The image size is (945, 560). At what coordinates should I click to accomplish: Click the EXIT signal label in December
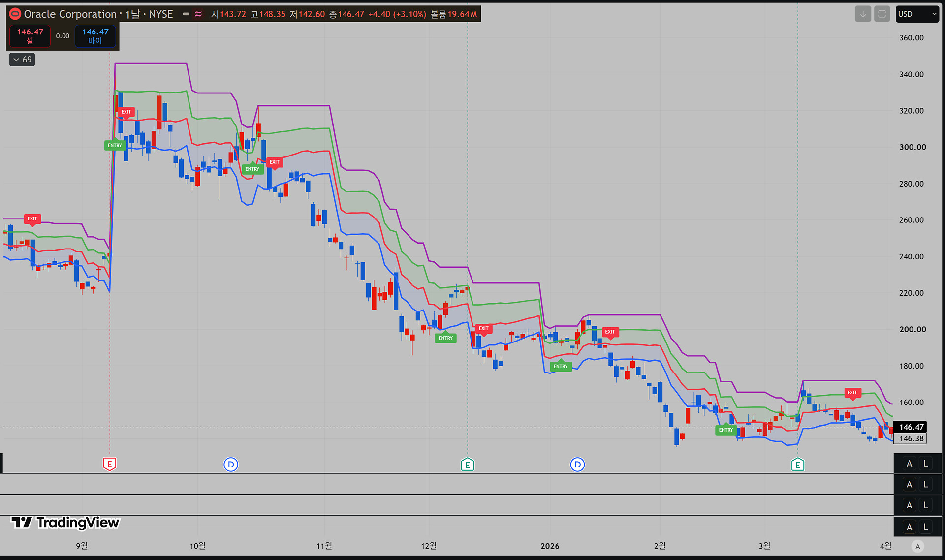[484, 329]
